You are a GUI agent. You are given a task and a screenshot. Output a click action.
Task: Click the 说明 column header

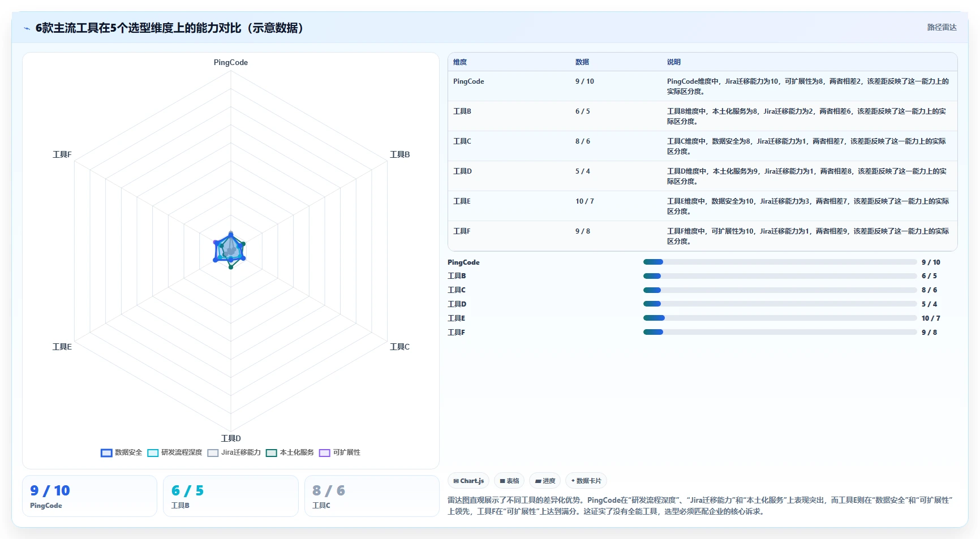674,62
